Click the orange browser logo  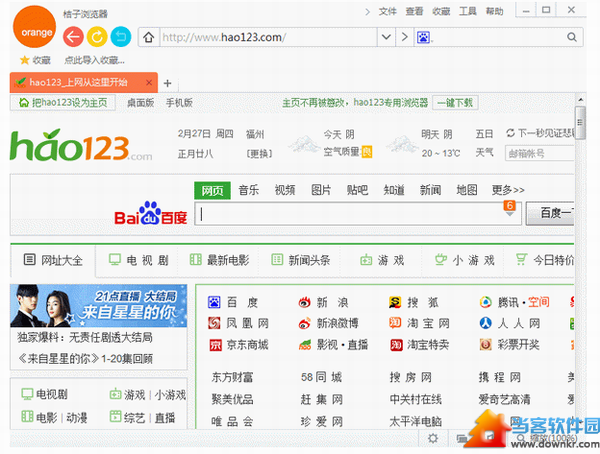tap(34, 26)
